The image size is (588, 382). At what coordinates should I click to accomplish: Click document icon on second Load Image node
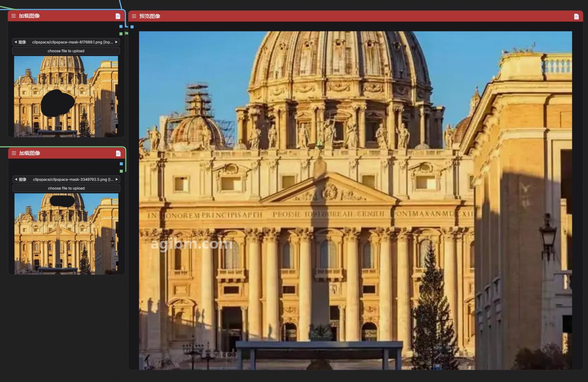118,153
